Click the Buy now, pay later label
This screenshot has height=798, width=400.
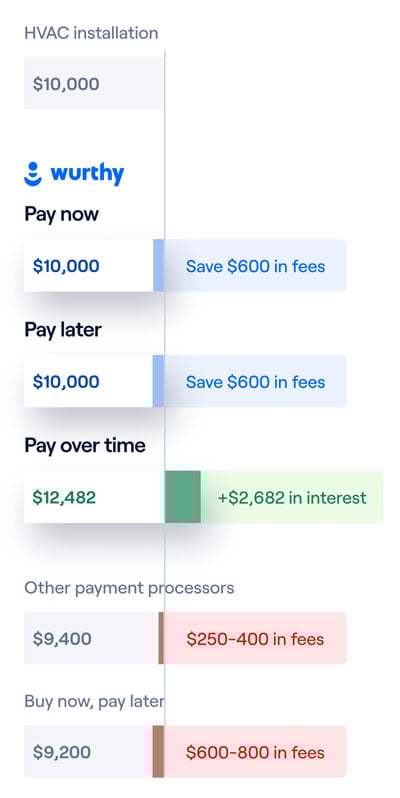click(x=94, y=701)
